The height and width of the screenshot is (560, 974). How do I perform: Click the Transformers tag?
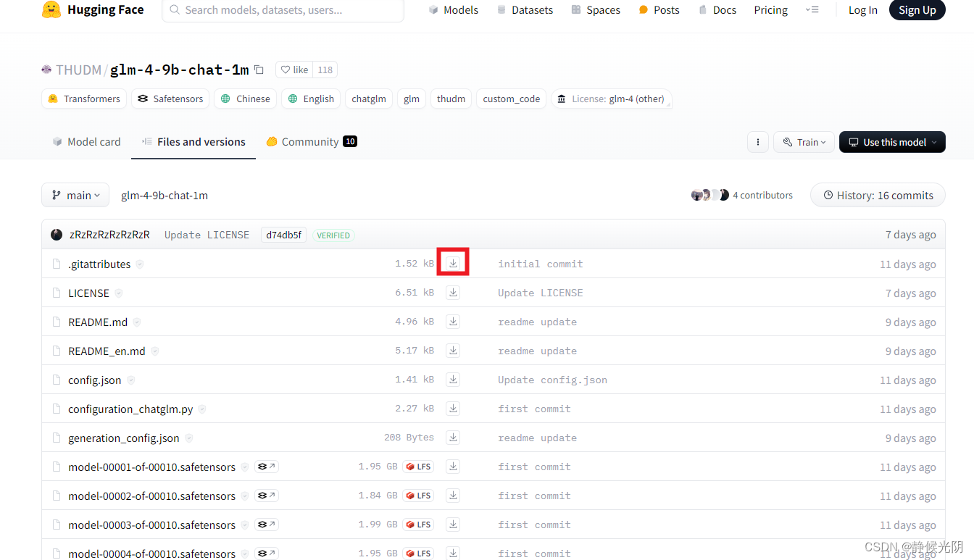84,99
